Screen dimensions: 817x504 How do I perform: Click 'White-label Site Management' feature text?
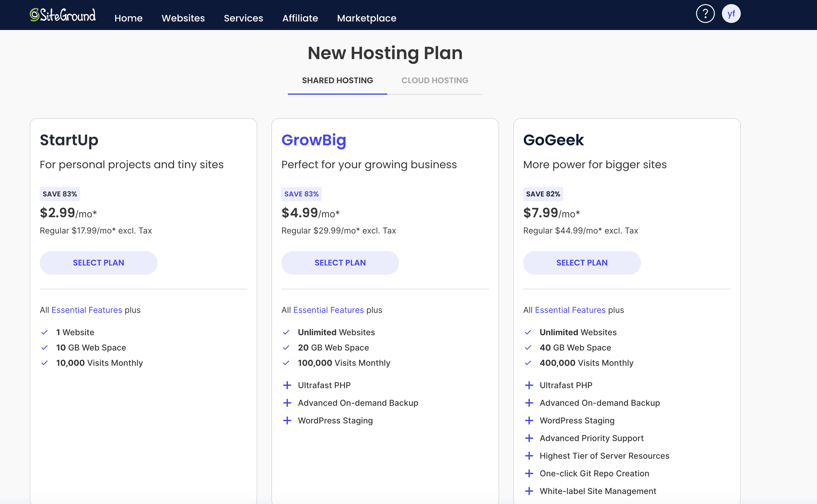(x=598, y=491)
